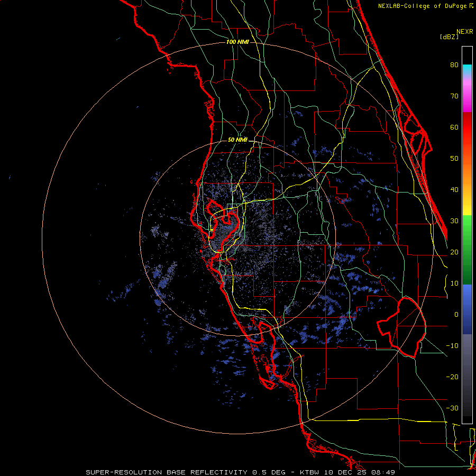Click the 50 value on the dBZ scale
Image resolution: width=476 pixels, height=476 pixels.
(454, 159)
